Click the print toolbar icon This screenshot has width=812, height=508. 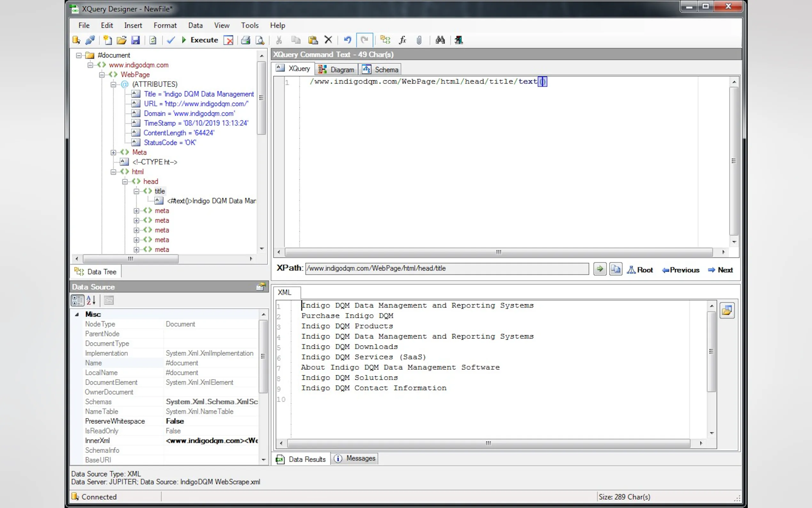(246, 40)
